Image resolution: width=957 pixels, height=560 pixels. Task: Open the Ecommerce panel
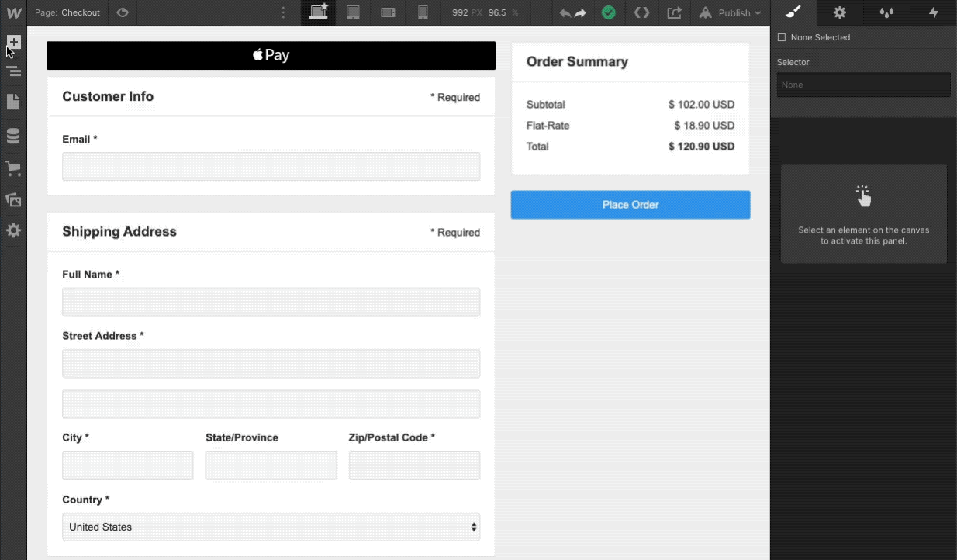(13, 168)
